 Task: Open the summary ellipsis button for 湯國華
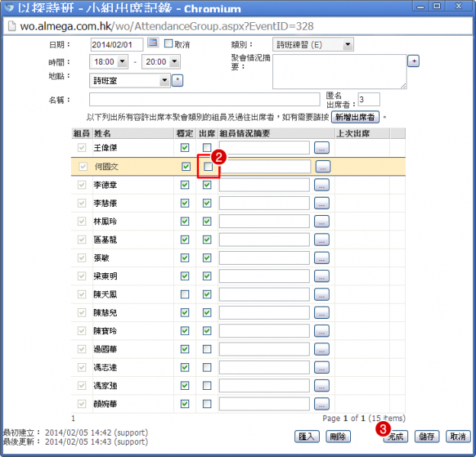tap(322, 349)
